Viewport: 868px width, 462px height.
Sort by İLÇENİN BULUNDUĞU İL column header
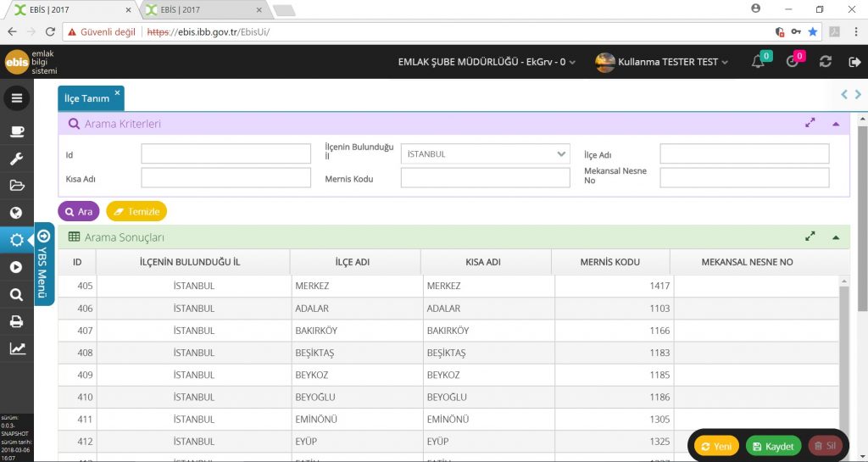pyautogui.click(x=192, y=262)
